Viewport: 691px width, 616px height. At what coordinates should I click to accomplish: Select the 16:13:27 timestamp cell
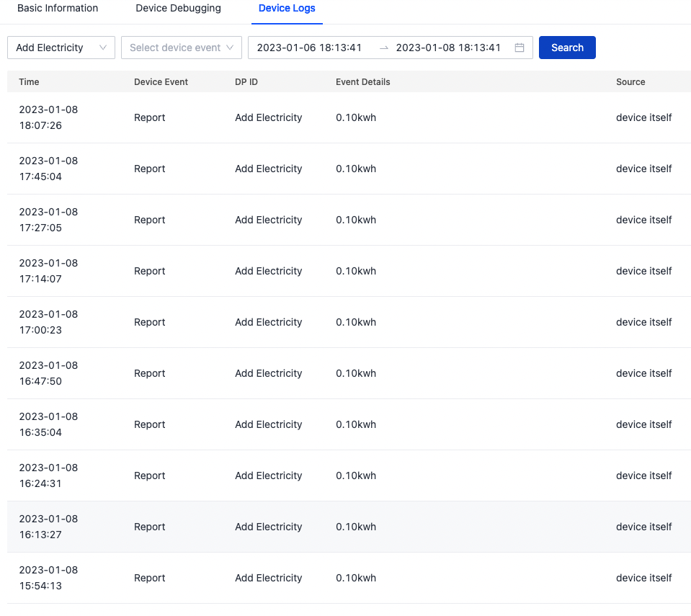[x=48, y=527]
